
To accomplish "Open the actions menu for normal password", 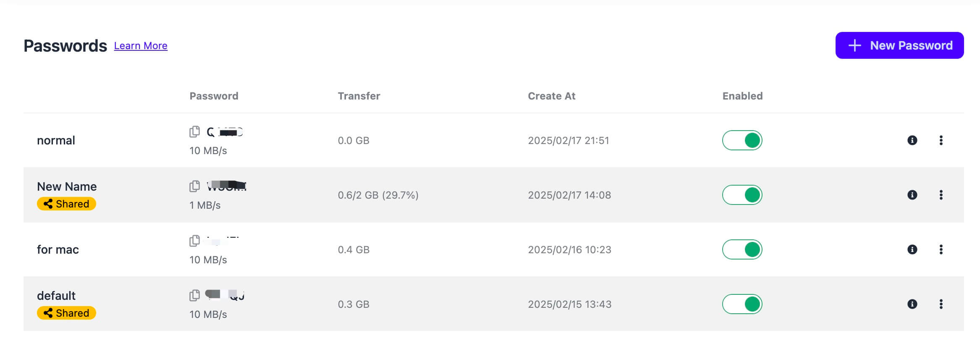I will pyautogui.click(x=942, y=140).
